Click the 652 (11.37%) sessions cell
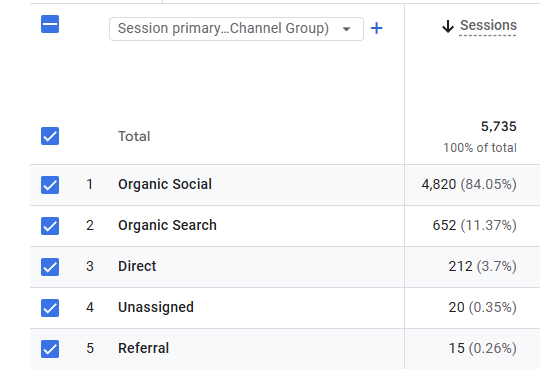The image size is (540, 387). click(x=474, y=226)
